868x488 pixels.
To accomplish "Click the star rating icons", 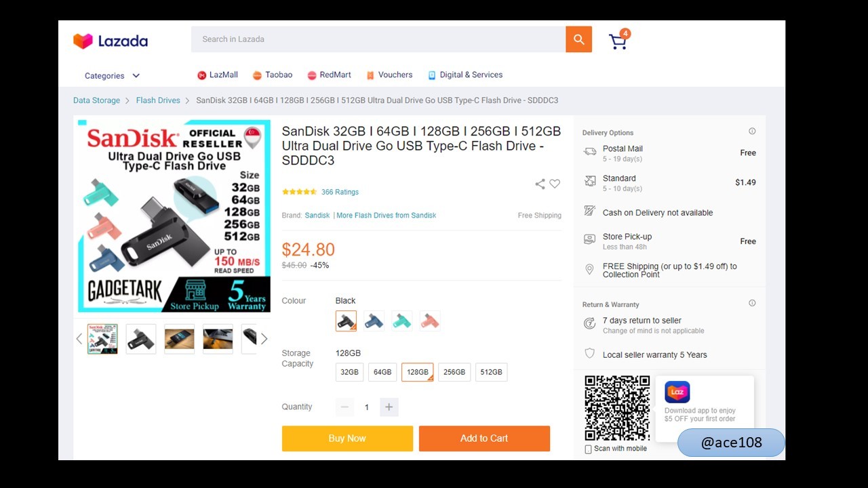I will tap(299, 192).
